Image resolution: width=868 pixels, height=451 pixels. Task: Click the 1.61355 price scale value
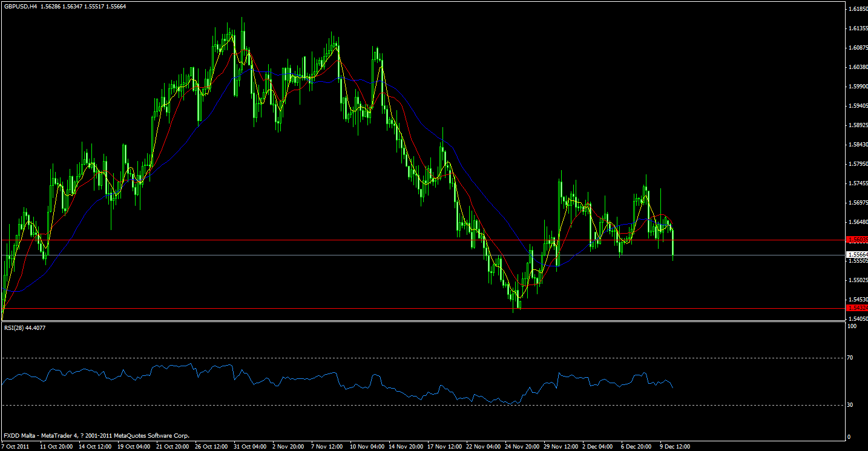pyautogui.click(x=858, y=28)
